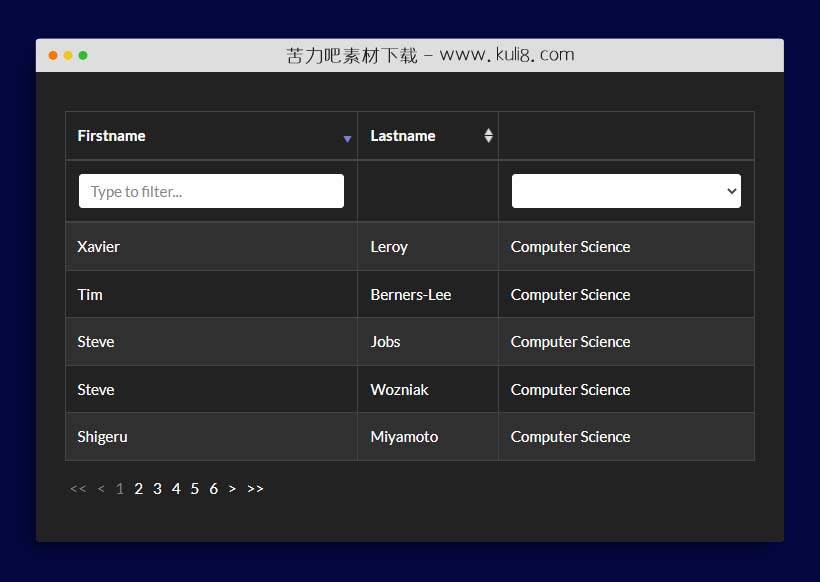Sort table by Lastname header
This screenshot has width=820, height=582.
[403, 136]
